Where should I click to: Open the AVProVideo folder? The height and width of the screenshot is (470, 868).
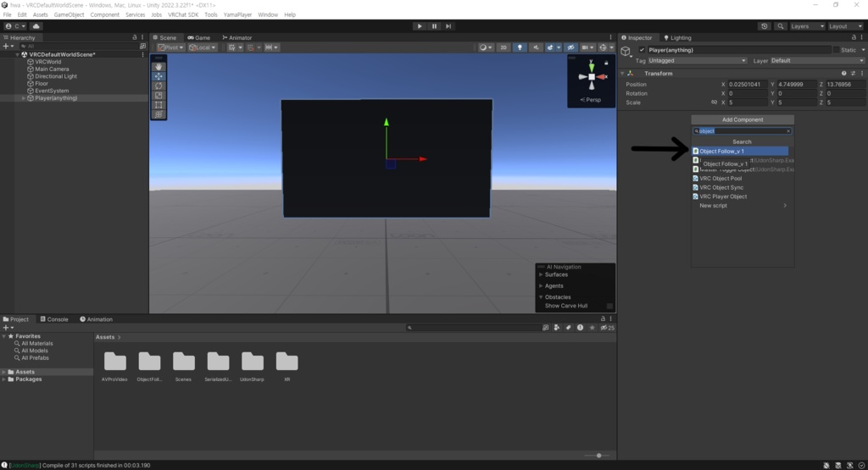point(114,367)
